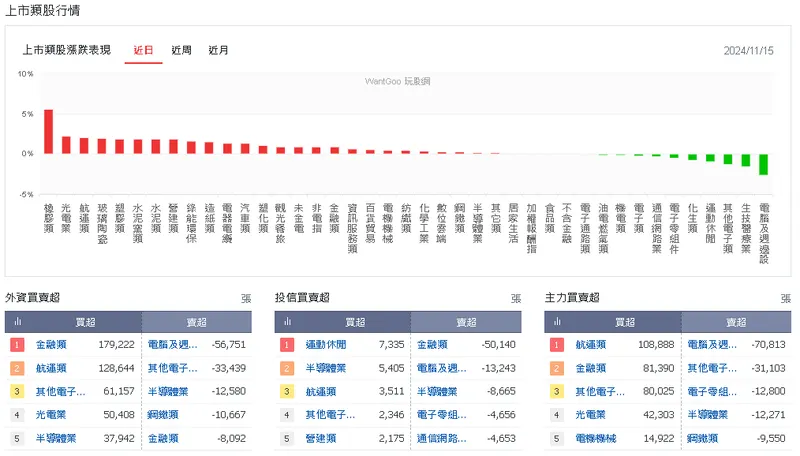Viewport: 800px width, 456px height.
Task: Open 航運類 in 外資 買超 column
Action: point(51,368)
